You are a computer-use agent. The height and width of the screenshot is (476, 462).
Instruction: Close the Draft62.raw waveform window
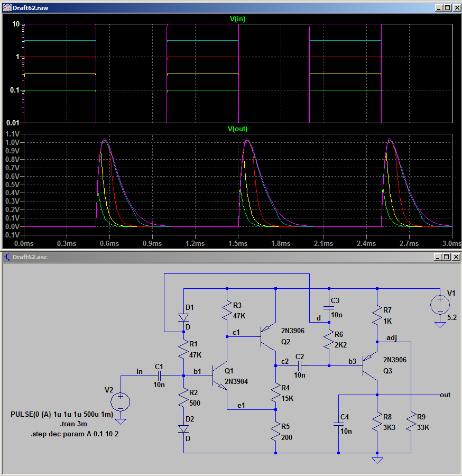(457, 8)
